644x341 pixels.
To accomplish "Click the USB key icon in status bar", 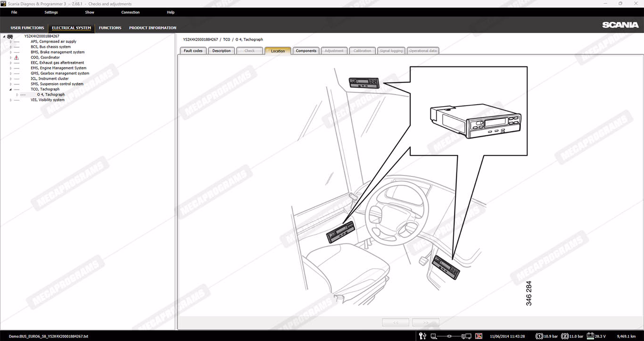I will point(422,336).
